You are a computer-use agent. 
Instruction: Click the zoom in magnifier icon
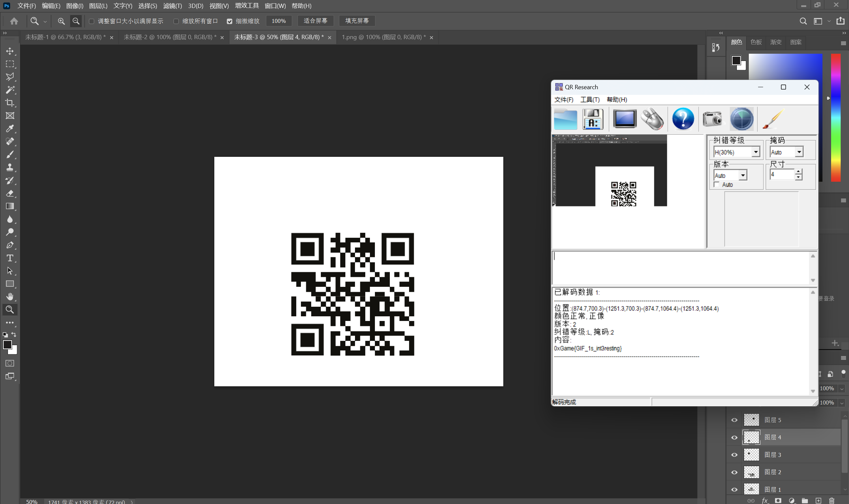tap(61, 21)
